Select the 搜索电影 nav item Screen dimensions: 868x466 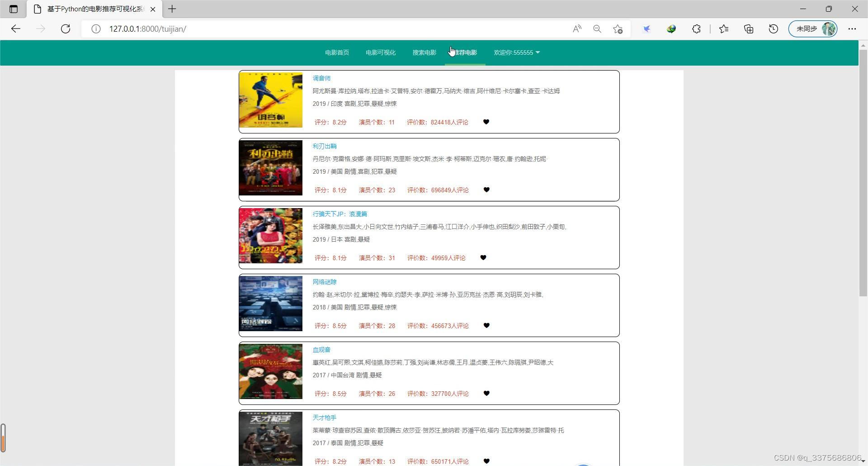pos(424,52)
